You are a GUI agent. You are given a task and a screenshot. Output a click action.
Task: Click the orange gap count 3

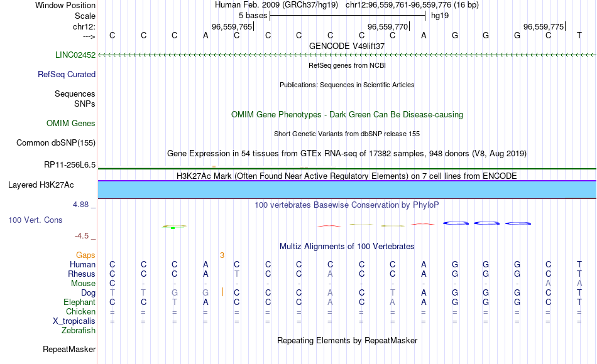[222, 255]
